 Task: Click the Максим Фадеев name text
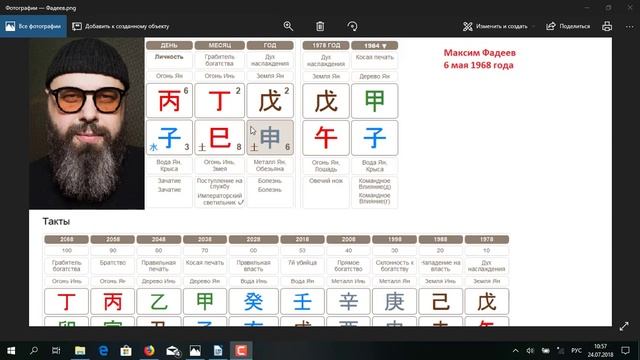point(480,53)
